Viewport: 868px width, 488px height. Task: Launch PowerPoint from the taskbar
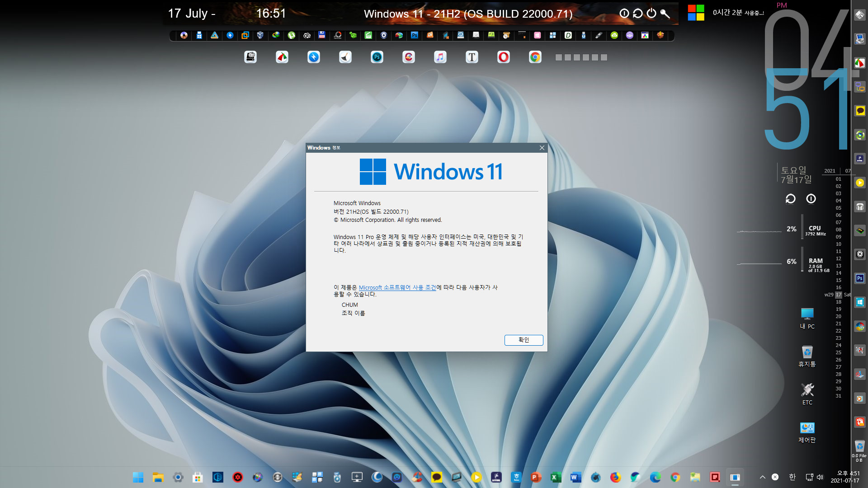536,477
